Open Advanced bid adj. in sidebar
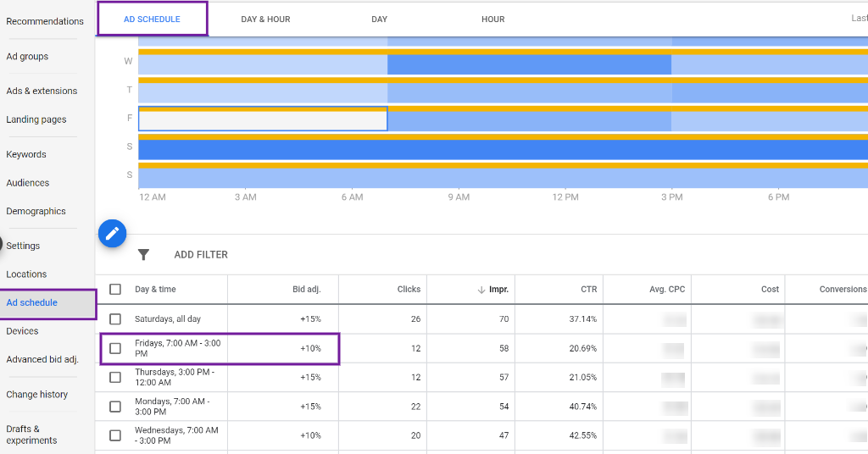 point(42,359)
